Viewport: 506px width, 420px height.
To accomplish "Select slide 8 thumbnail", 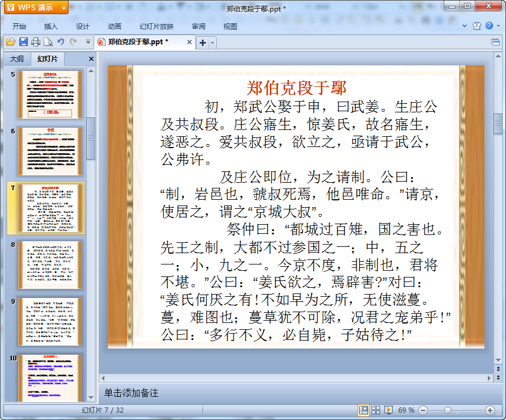I will point(50,264).
